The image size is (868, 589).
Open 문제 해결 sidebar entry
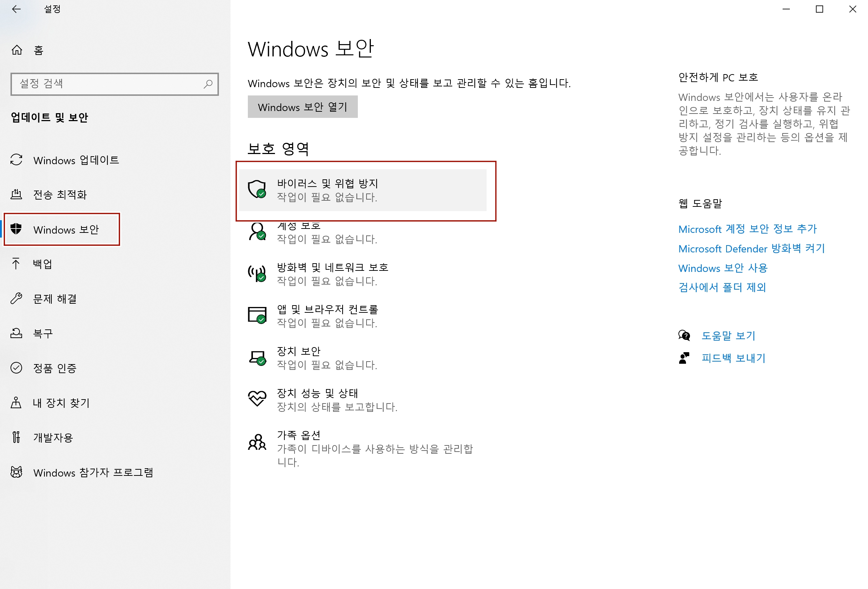(x=55, y=299)
